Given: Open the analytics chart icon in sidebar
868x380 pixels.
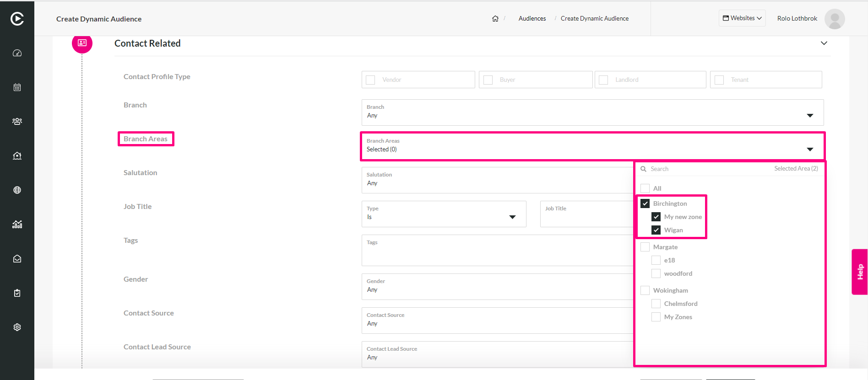Looking at the screenshot, I should coord(17,225).
